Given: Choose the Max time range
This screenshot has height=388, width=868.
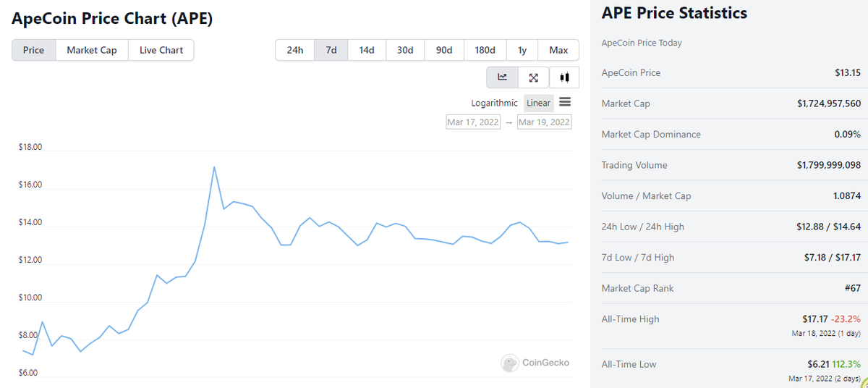Looking at the screenshot, I should coord(558,50).
